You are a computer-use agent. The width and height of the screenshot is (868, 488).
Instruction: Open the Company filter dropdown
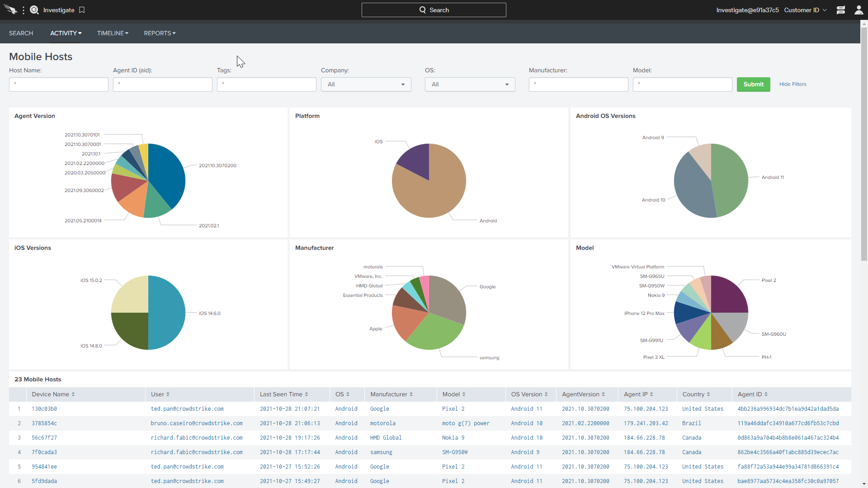pos(366,84)
